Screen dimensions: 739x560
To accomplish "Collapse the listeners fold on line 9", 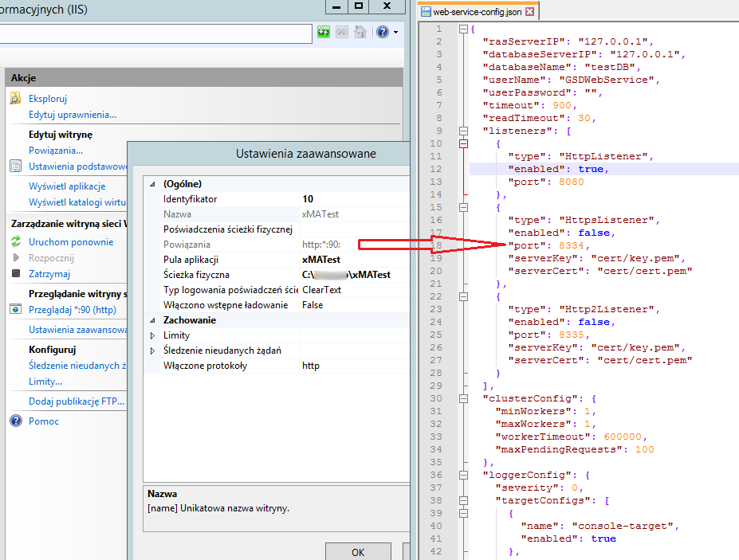I will coord(463,131).
